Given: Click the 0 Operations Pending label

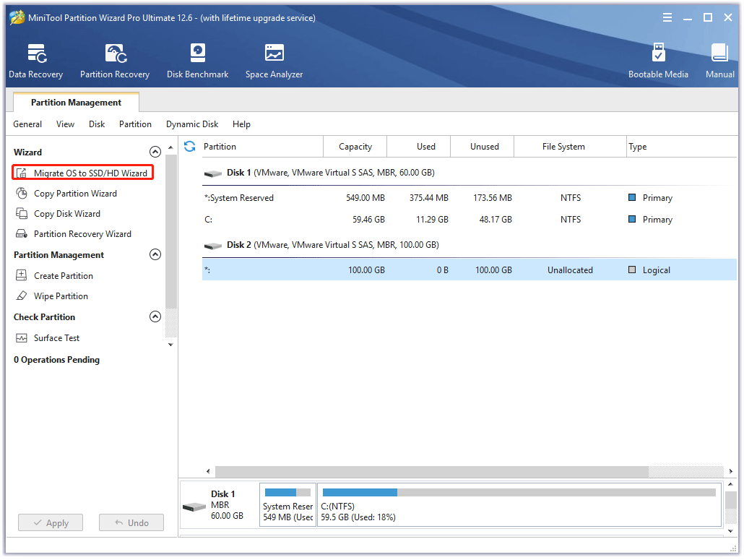Looking at the screenshot, I should click(56, 360).
